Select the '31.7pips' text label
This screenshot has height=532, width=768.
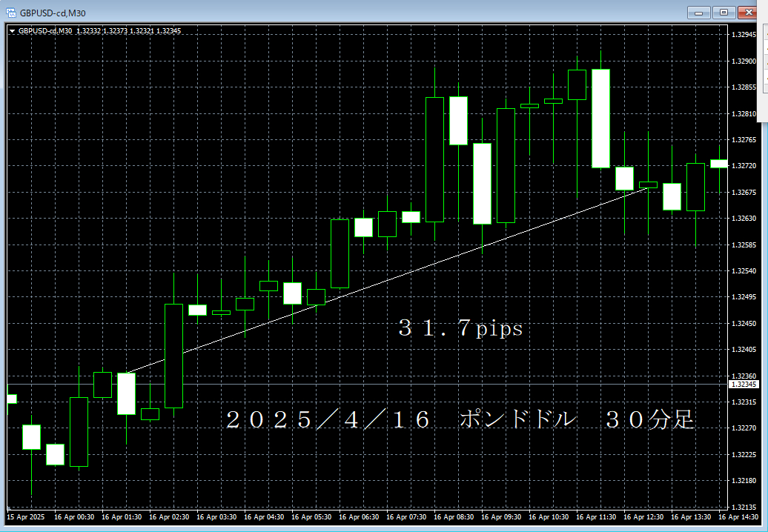[460, 328]
